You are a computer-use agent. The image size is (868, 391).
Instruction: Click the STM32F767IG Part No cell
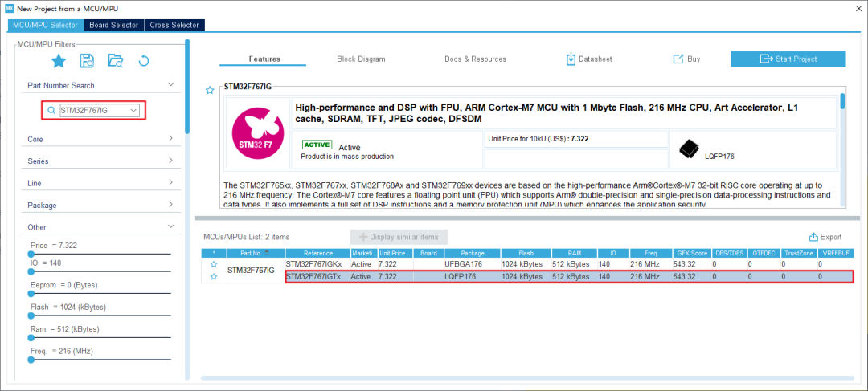[x=256, y=271]
